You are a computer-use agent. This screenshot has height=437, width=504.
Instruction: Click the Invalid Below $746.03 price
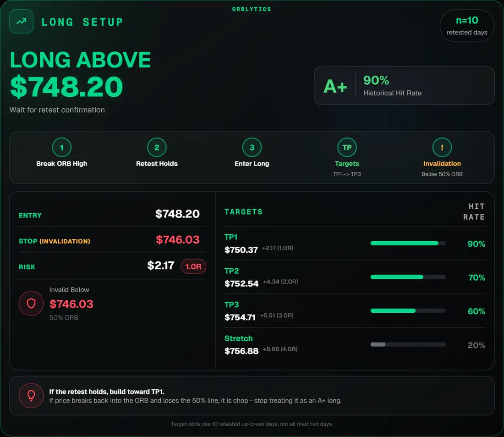71,304
